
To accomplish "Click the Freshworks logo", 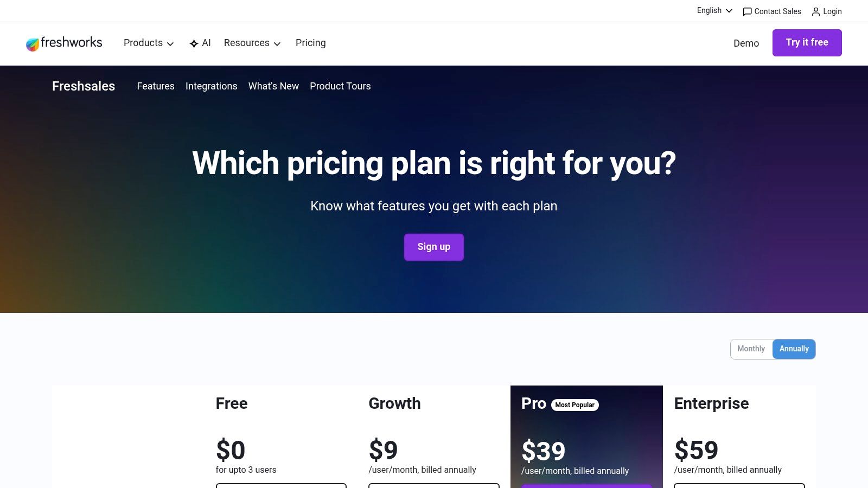I will pyautogui.click(x=64, y=43).
